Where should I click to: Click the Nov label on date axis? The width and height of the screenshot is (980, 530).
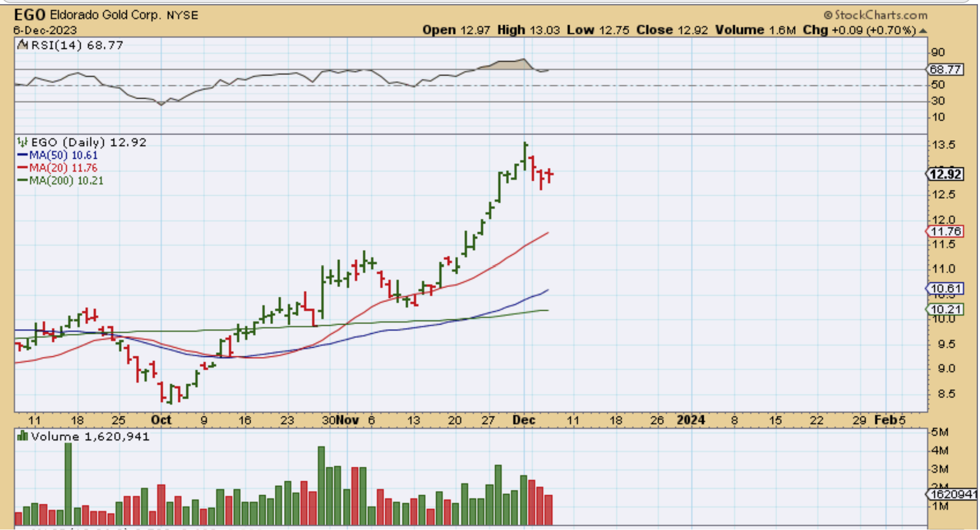pos(348,420)
